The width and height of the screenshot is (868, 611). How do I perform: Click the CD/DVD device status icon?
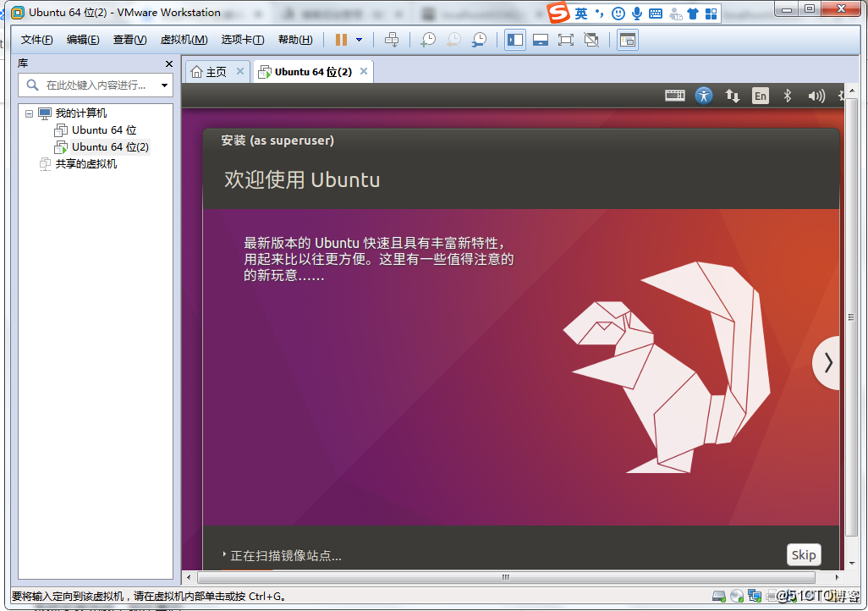coord(737,597)
